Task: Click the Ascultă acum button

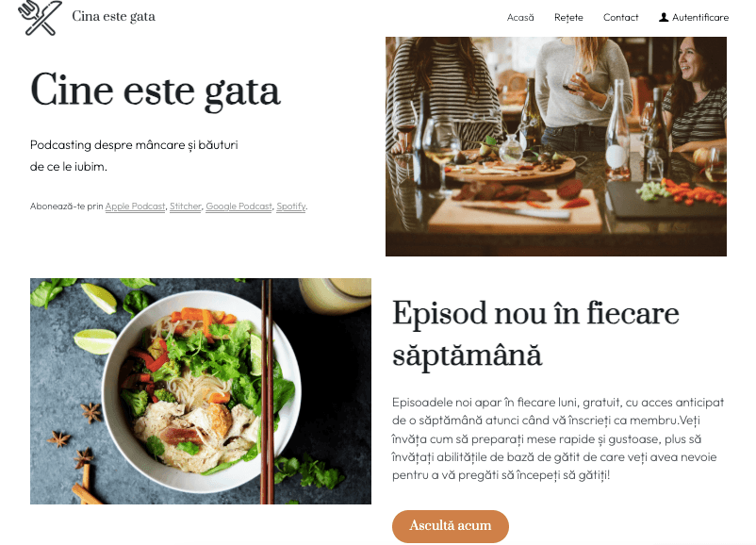Action: [x=451, y=526]
